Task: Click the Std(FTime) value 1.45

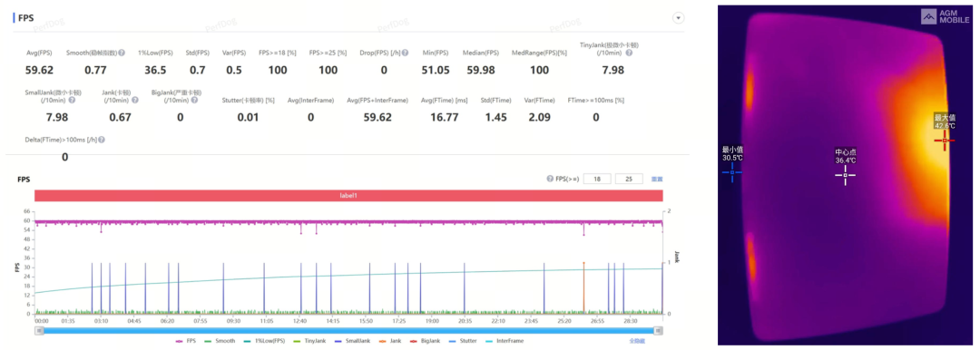Action: click(x=497, y=117)
